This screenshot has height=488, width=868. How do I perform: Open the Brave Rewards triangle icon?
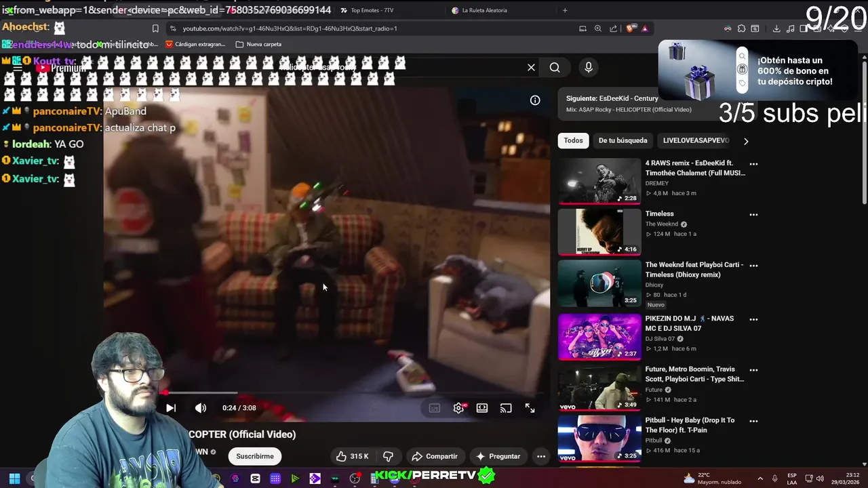coord(645,28)
